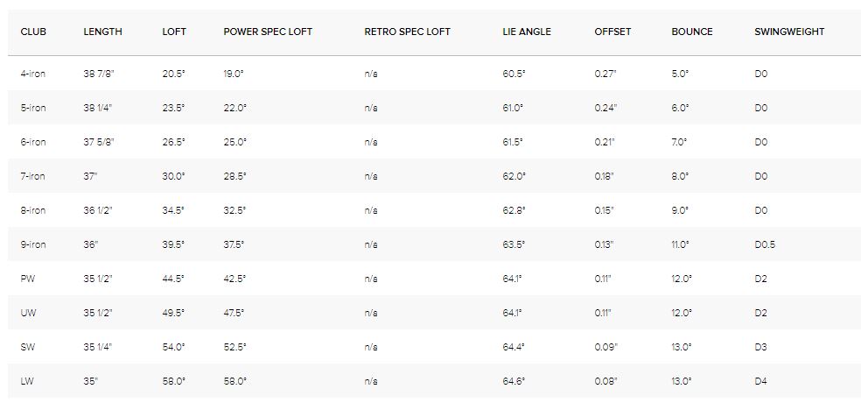Click the 38 7/8" length value
Image resolution: width=868 pixels, height=410 pixels.
pyautogui.click(x=99, y=74)
